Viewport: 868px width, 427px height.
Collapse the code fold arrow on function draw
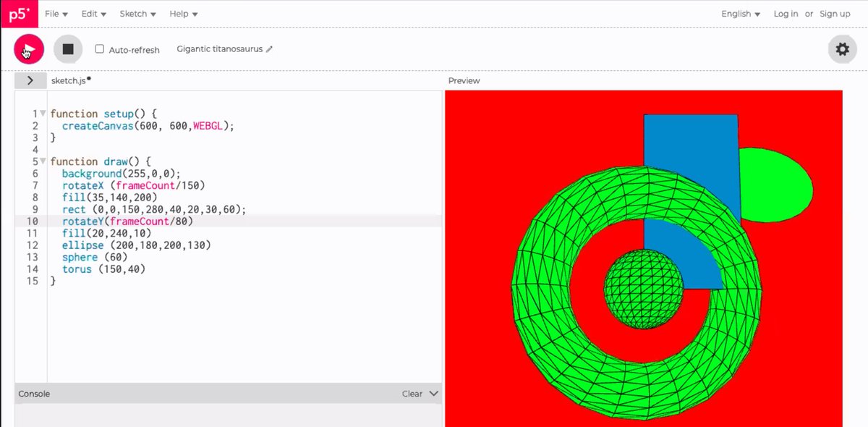[42, 161]
